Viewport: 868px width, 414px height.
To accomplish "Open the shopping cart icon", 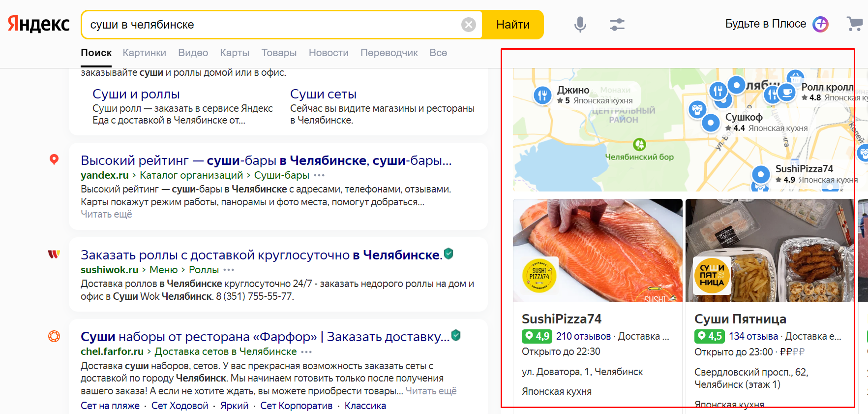I will pos(855,24).
